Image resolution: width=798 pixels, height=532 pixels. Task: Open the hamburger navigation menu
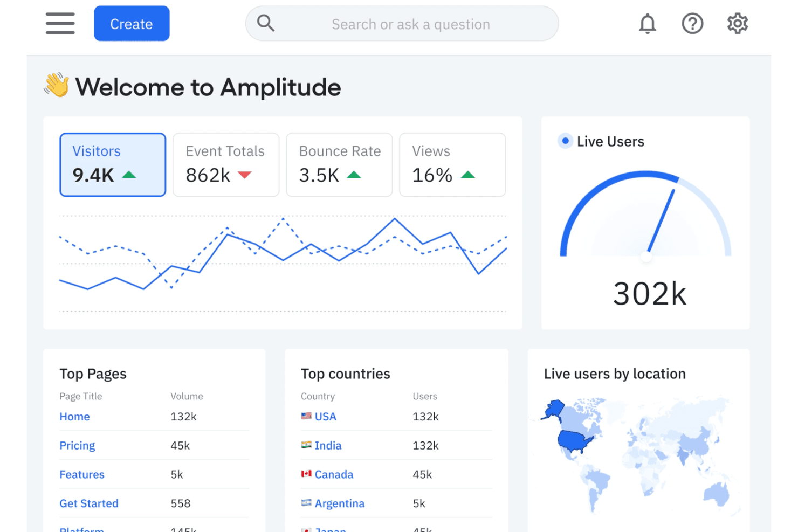pyautogui.click(x=60, y=23)
